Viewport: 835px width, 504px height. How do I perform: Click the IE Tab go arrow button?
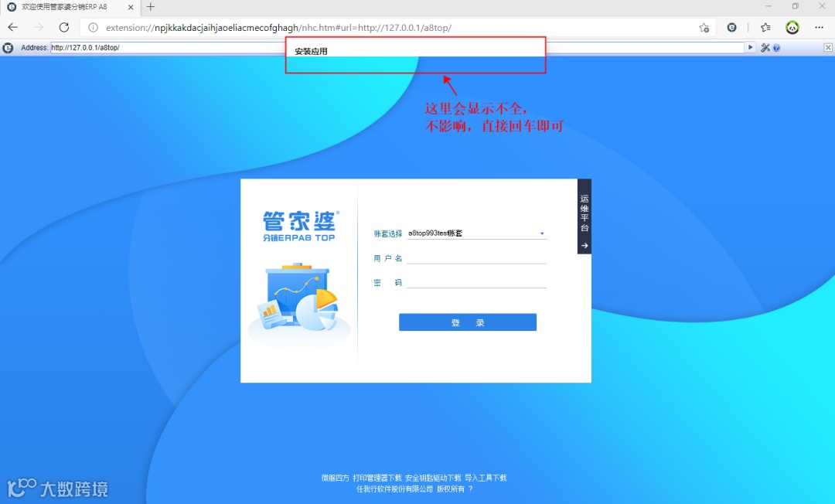tap(750, 47)
